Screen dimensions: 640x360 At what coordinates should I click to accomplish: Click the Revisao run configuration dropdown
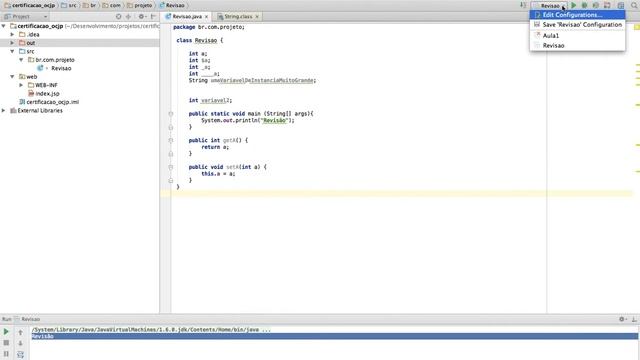coord(549,6)
